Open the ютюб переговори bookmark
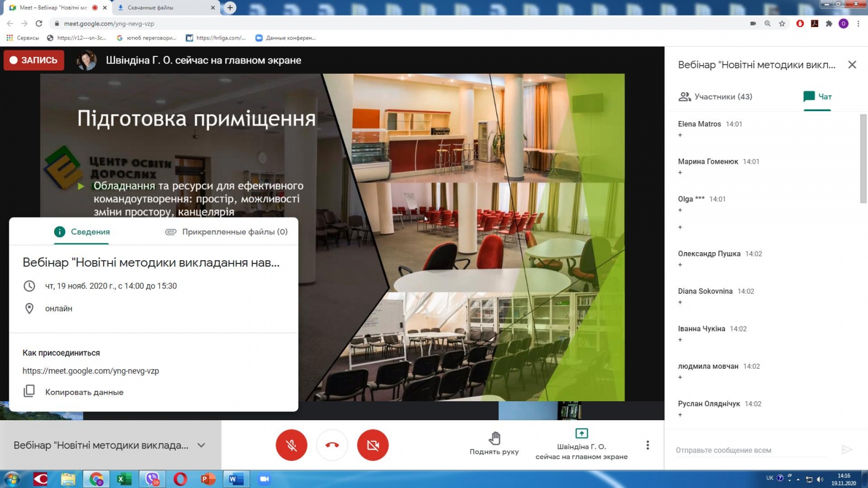Screen dimensions: 868x488 146,38
